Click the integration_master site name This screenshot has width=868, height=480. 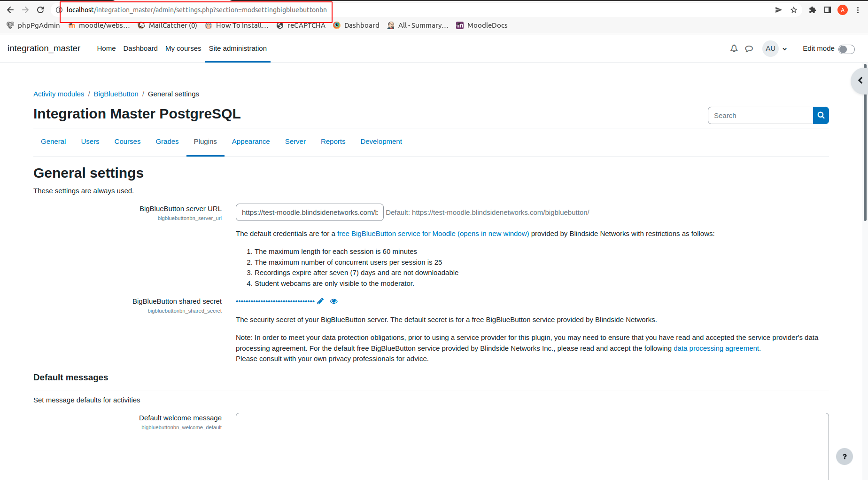[44, 48]
